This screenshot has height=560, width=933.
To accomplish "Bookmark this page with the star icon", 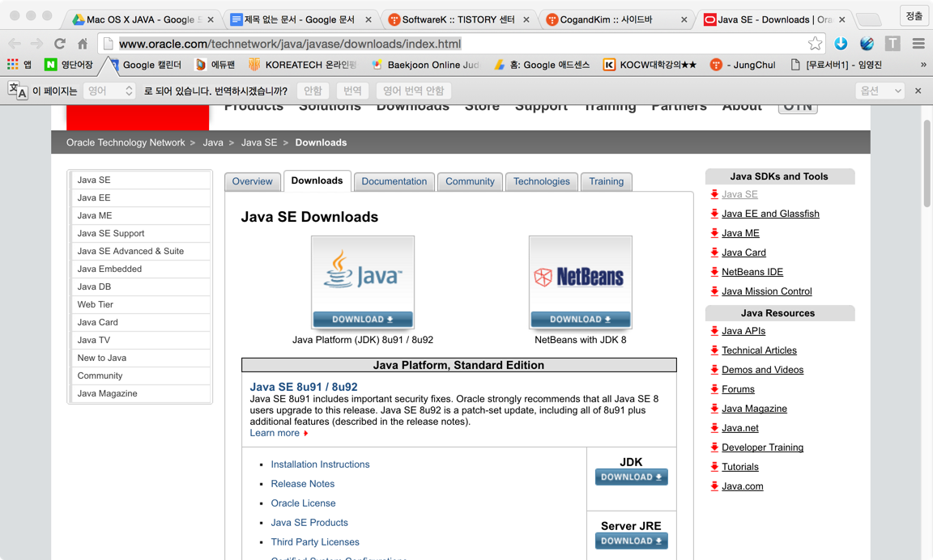I will (x=816, y=44).
